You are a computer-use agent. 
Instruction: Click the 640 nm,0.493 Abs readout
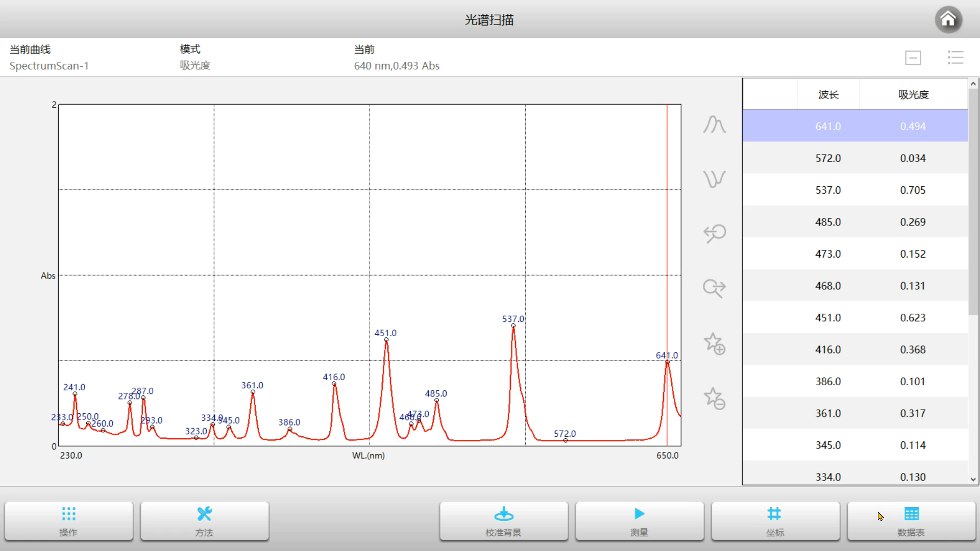(397, 66)
